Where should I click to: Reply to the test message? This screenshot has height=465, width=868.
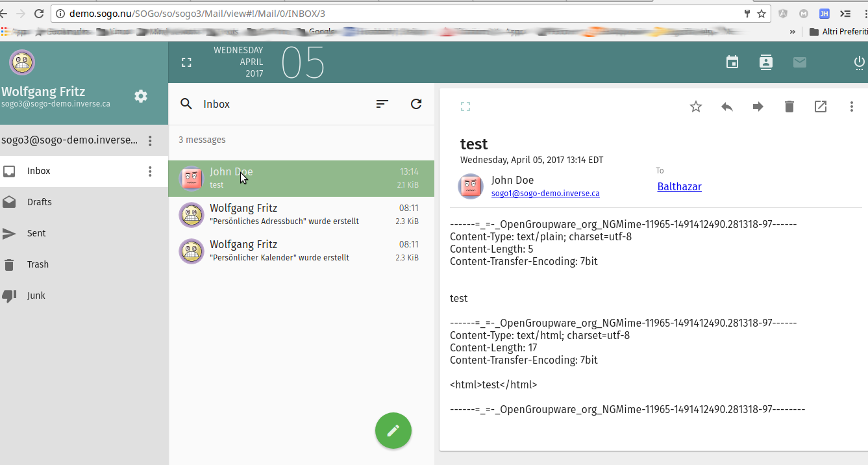point(727,107)
